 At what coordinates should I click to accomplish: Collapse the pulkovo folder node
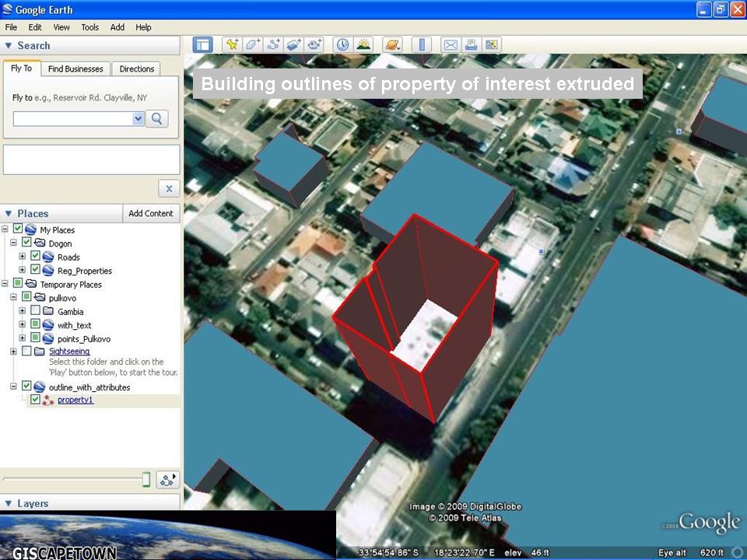click(x=13, y=297)
